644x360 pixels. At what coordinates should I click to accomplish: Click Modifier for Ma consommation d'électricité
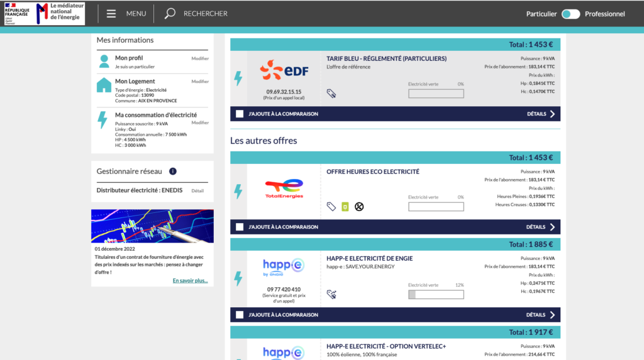(x=200, y=123)
